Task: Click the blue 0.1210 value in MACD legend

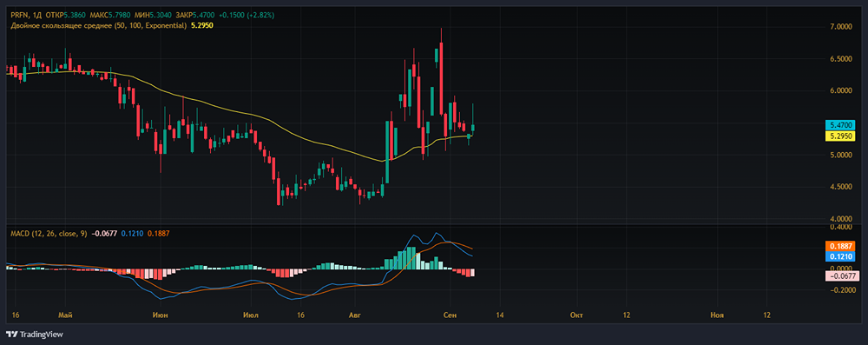Action: [x=132, y=234]
